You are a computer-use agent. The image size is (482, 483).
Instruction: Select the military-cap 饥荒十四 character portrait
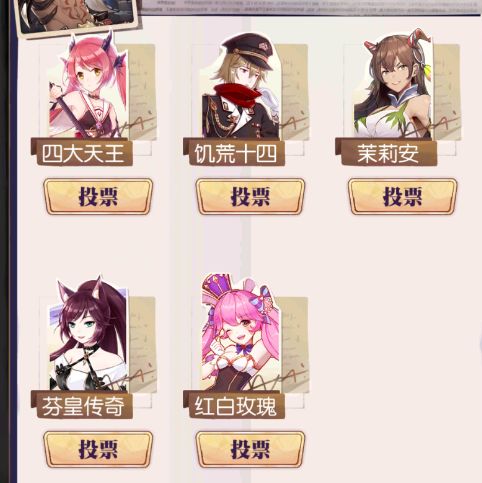point(241,86)
